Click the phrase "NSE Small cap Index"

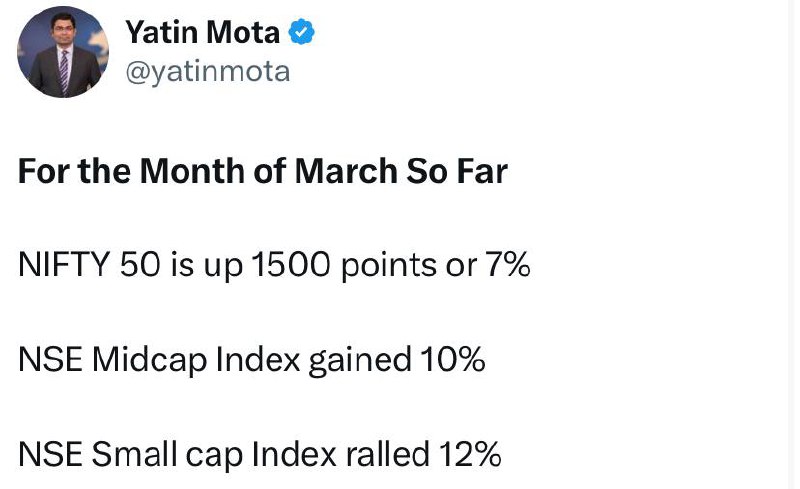178,454
